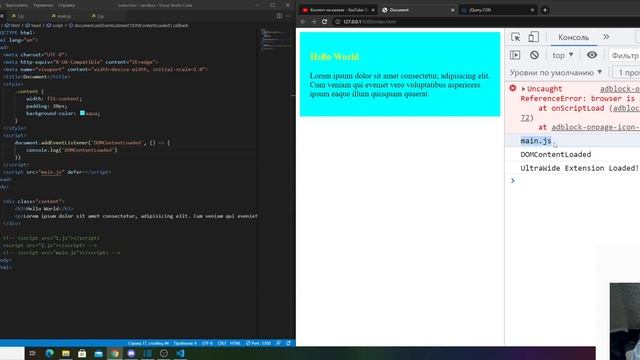
Task: Open Microsoft Edge from the taskbar
Action: [x=49, y=353]
